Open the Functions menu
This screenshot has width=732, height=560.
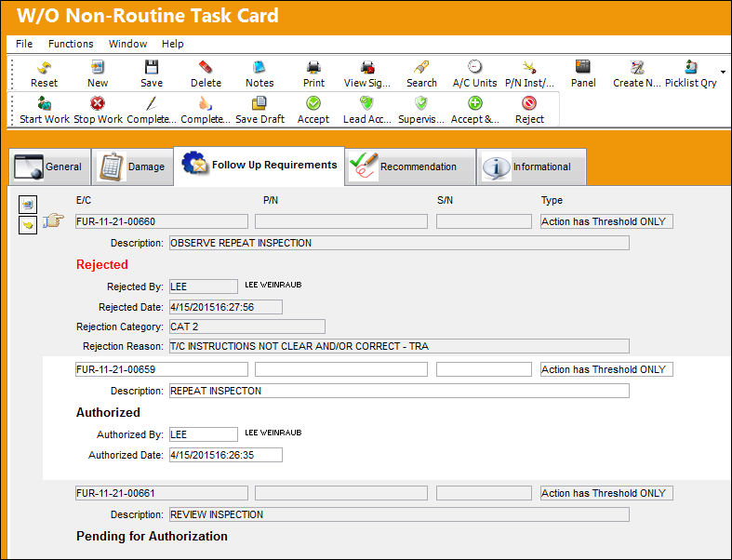click(x=71, y=44)
